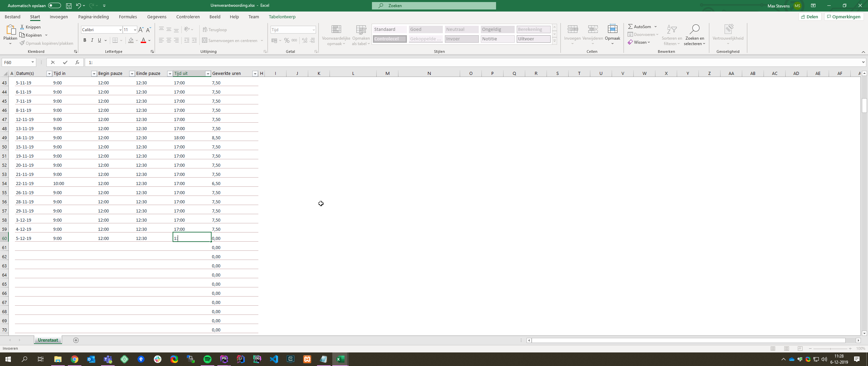Click the Delen share button

click(810, 17)
